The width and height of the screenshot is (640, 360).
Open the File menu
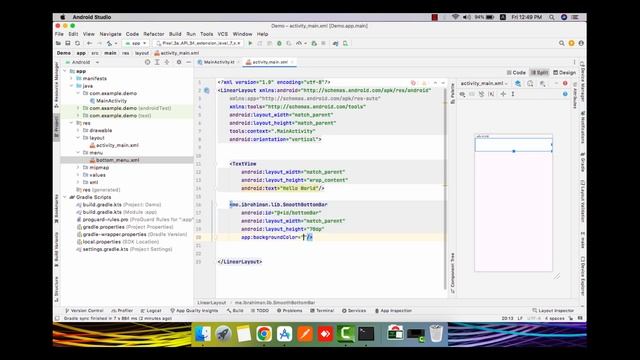click(x=59, y=34)
